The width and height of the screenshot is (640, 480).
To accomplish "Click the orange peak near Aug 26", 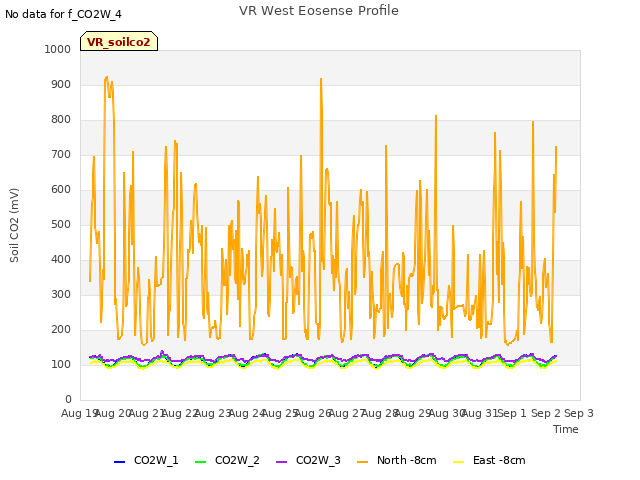I will pyautogui.click(x=321, y=80).
